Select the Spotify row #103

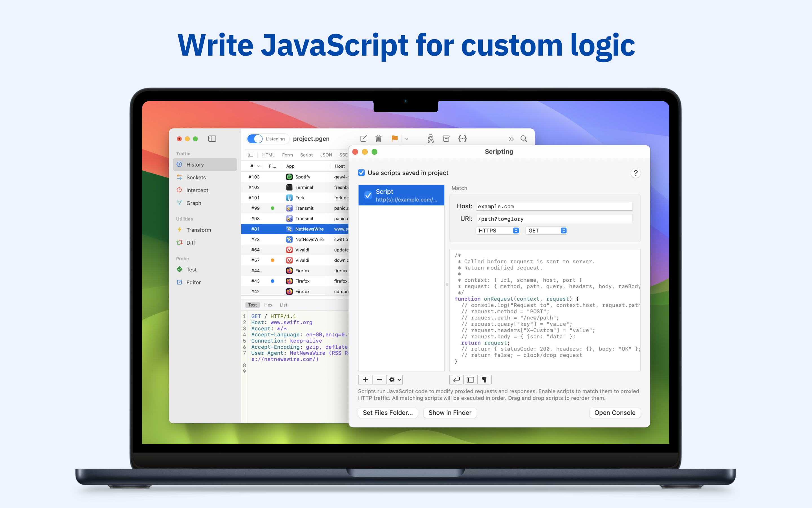click(x=295, y=177)
